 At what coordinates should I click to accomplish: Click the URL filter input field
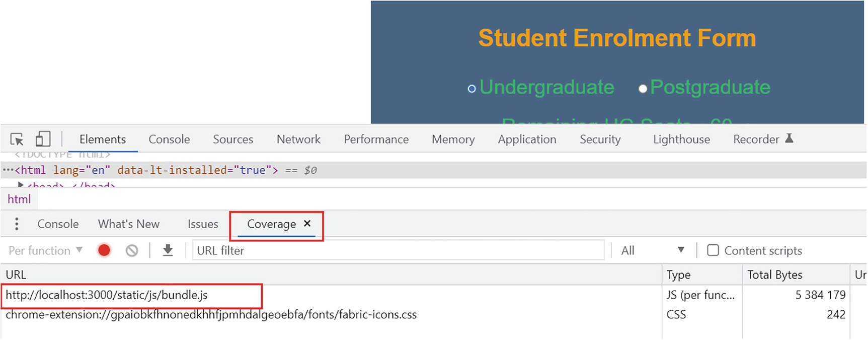398,250
